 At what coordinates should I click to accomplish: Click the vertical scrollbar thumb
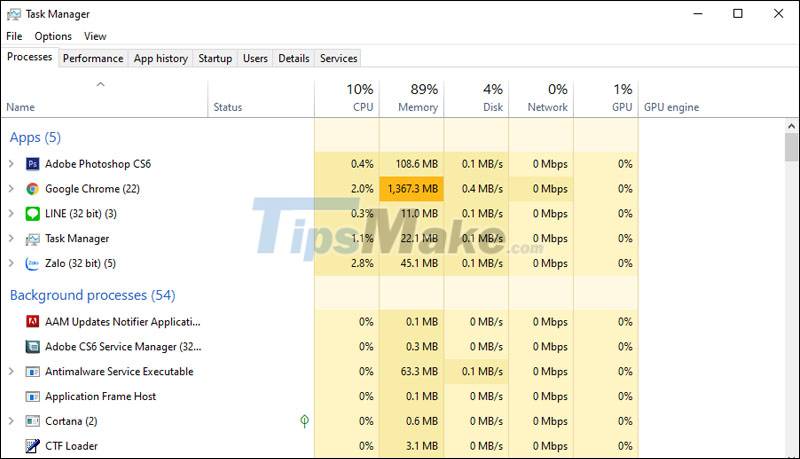tap(791, 147)
